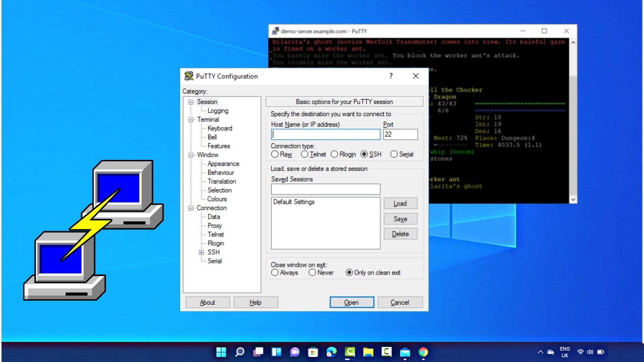
Task: Open the Windows Start menu
Action: 221,352
